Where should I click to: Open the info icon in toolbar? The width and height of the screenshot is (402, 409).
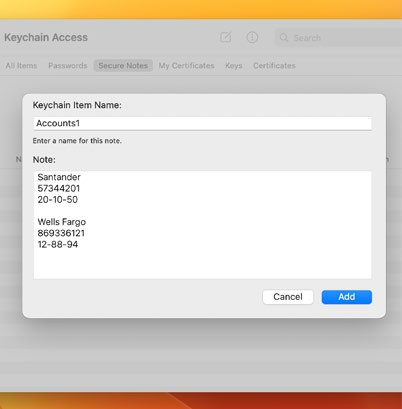(x=252, y=37)
